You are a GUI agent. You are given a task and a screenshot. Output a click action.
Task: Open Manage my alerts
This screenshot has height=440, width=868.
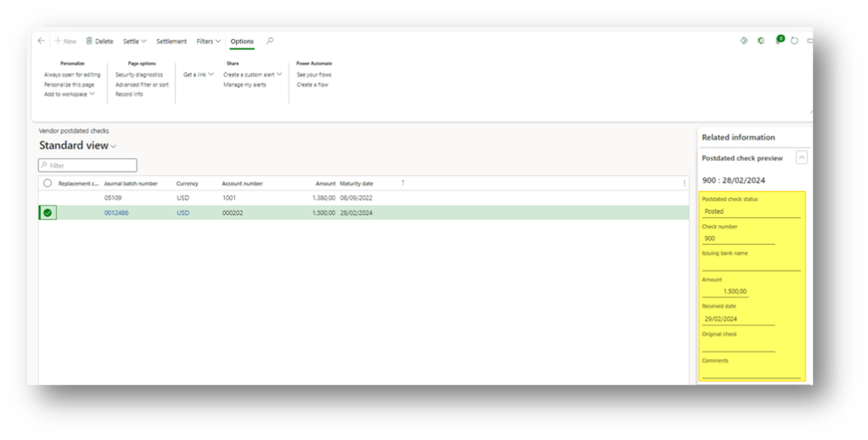(x=245, y=85)
